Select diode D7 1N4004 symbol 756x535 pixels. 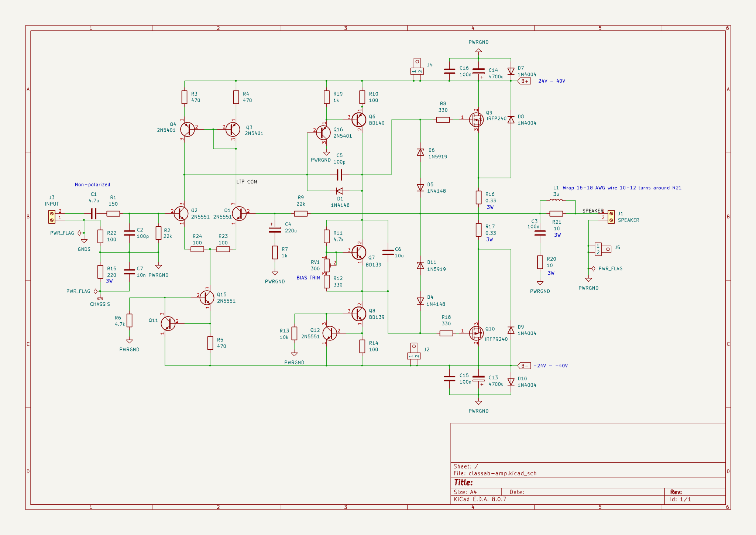(x=511, y=71)
